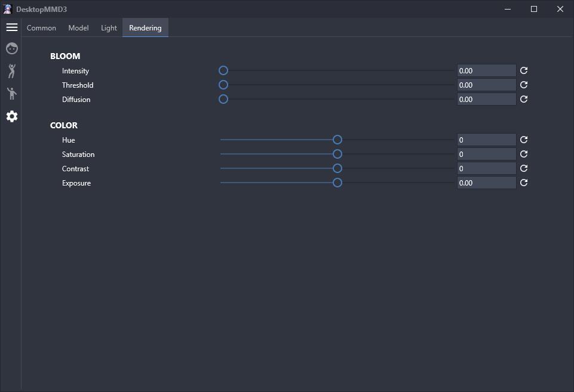Open the dancing figure motion icon
This screenshot has height=392, width=574.
12,71
